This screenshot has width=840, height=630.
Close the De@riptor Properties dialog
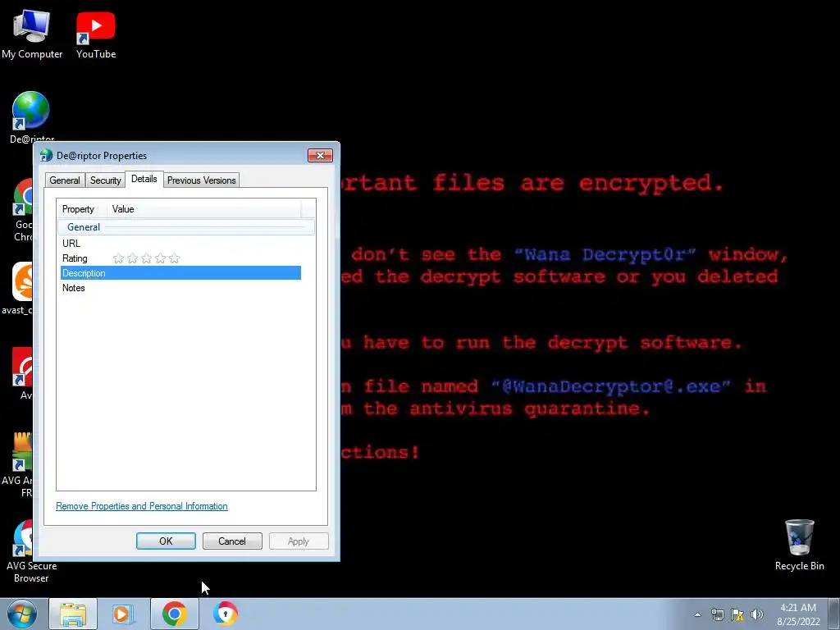click(x=321, y=155)
